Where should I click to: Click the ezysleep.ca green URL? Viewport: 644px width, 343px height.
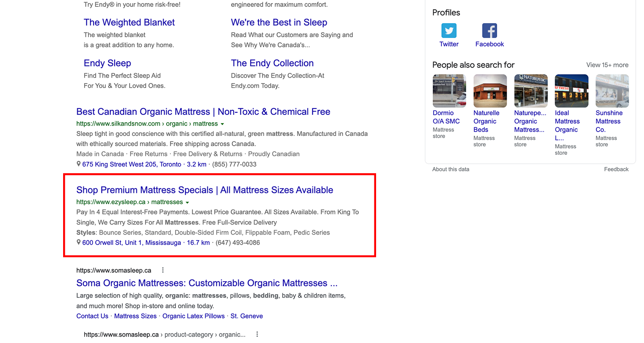coord(130,202)
